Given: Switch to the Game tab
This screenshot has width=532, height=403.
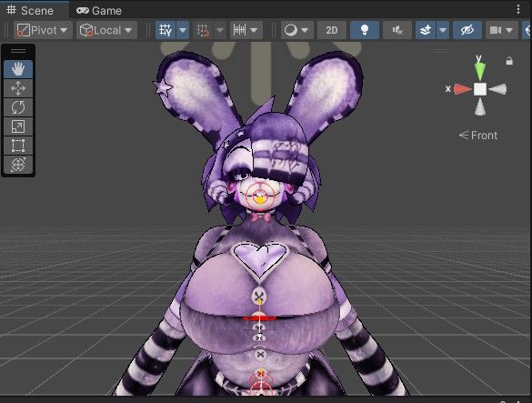Looking at the screenshot, I should [x=99, y=11].
